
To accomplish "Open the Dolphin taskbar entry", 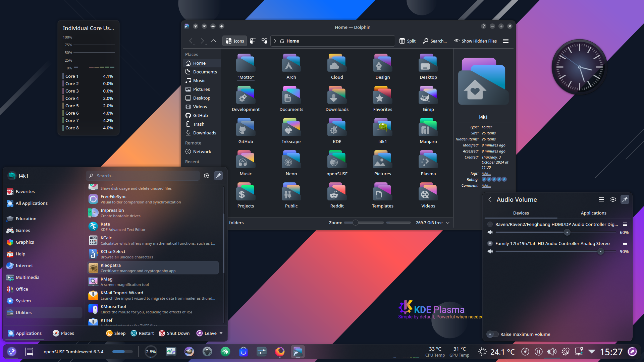I will [298, 352].
